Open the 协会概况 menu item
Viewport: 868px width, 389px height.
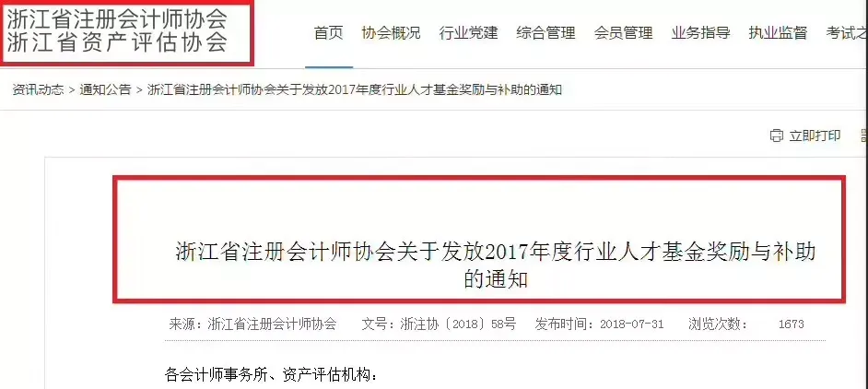point(391,32)
